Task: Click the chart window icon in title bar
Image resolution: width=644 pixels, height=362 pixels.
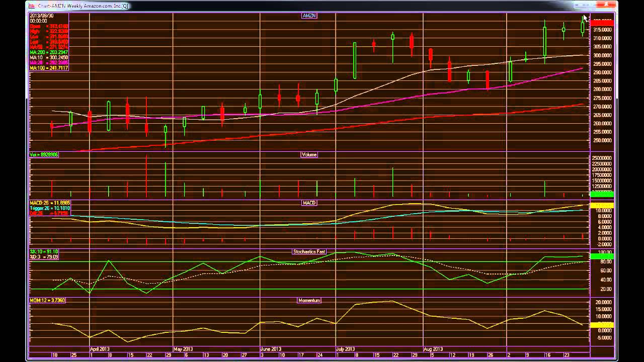Action: [31, 6]
